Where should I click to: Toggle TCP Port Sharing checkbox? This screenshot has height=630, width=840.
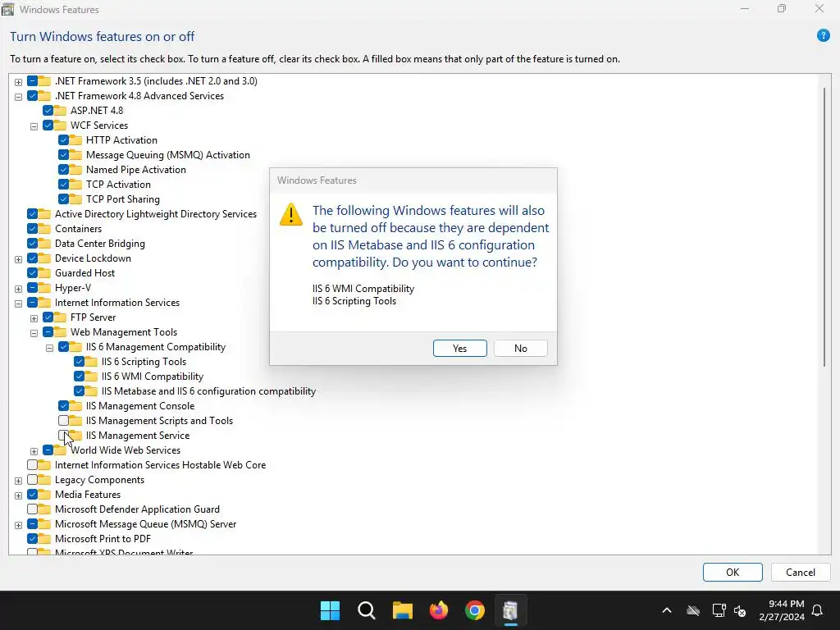click(63, 199)
